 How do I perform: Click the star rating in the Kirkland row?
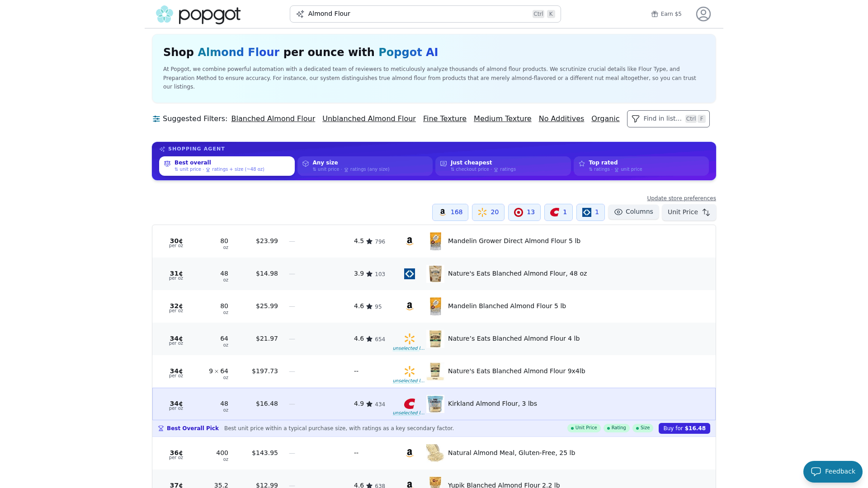click(x=369, y=404)
